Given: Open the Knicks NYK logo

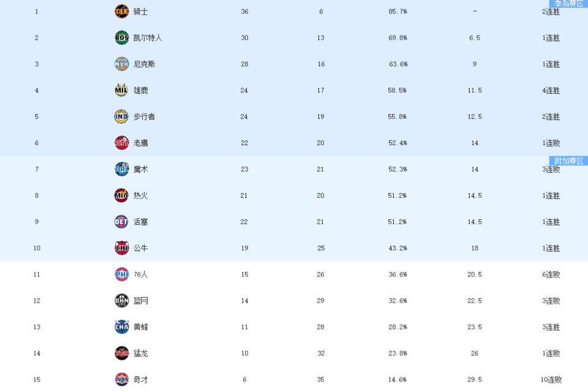Looking at the screenshot, I should [121, 64].
